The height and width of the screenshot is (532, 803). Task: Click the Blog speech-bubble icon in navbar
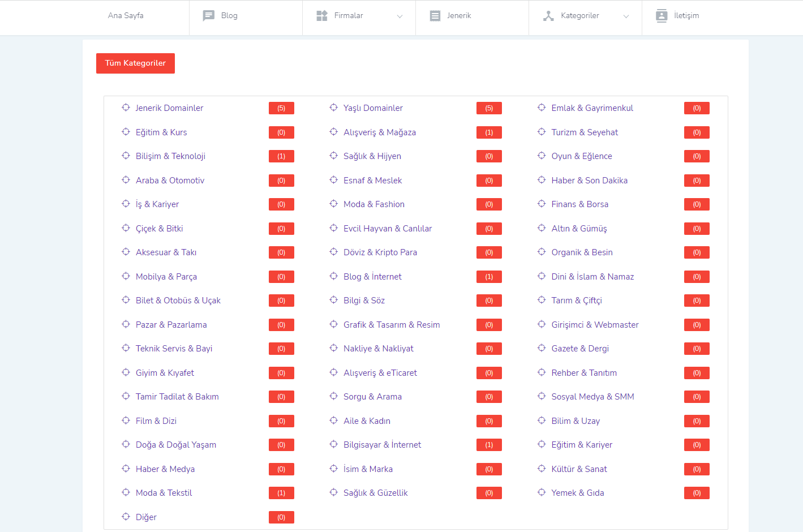point(208,16)
